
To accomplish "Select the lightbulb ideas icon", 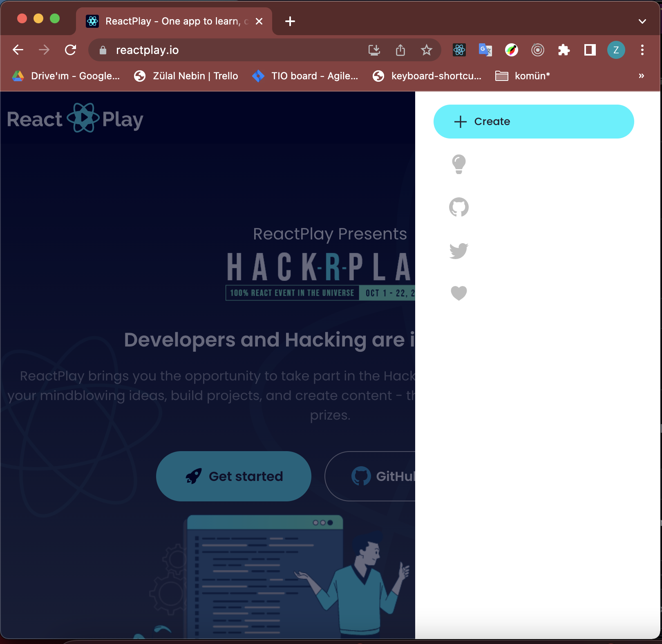I will [x=459, y=164].
